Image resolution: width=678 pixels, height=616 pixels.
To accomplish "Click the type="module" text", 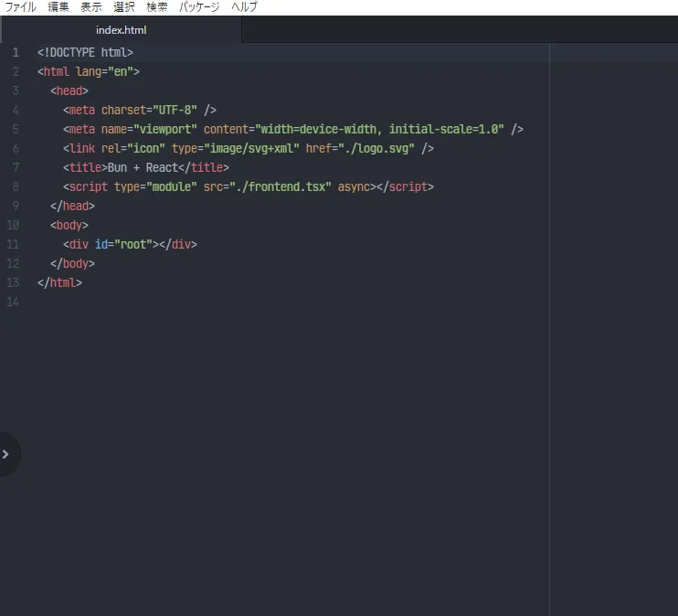I will click(x=155, y=186).
